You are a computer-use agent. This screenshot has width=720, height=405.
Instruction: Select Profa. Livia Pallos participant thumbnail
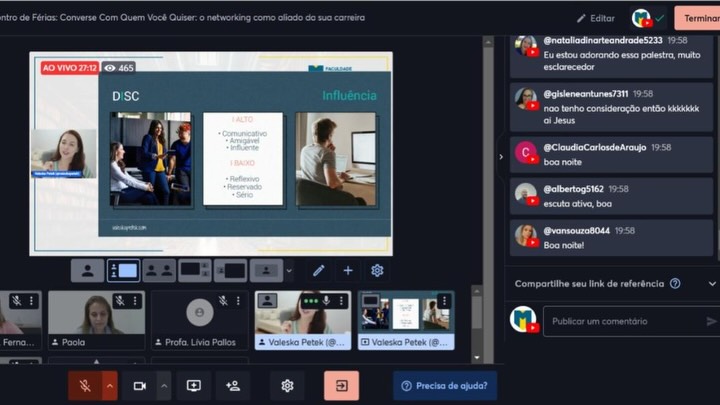pyautogui.click(x=199, y=319)
